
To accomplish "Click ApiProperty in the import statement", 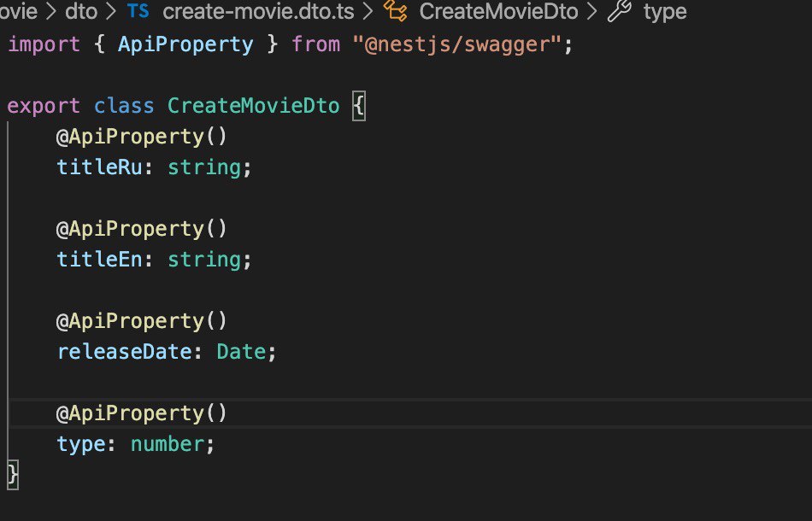I will coord(186,44).
